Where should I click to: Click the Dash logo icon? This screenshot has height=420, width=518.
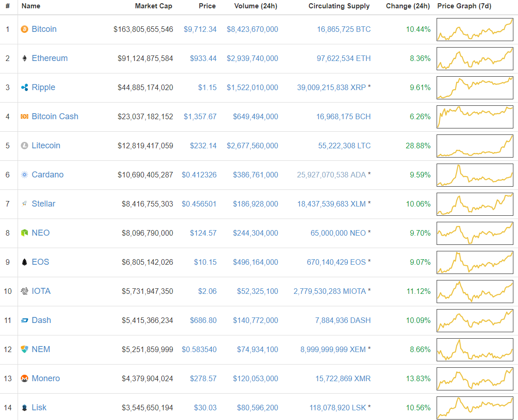pos(25,320)
